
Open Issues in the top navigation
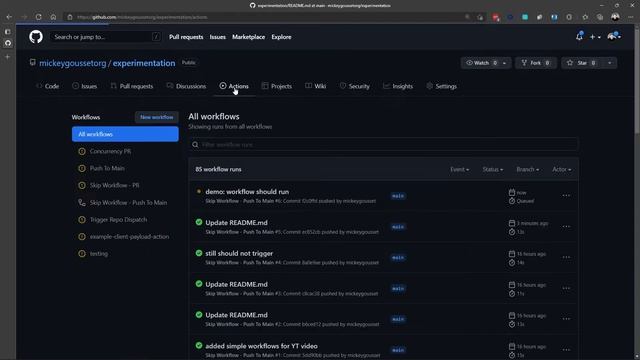point(218,37)
